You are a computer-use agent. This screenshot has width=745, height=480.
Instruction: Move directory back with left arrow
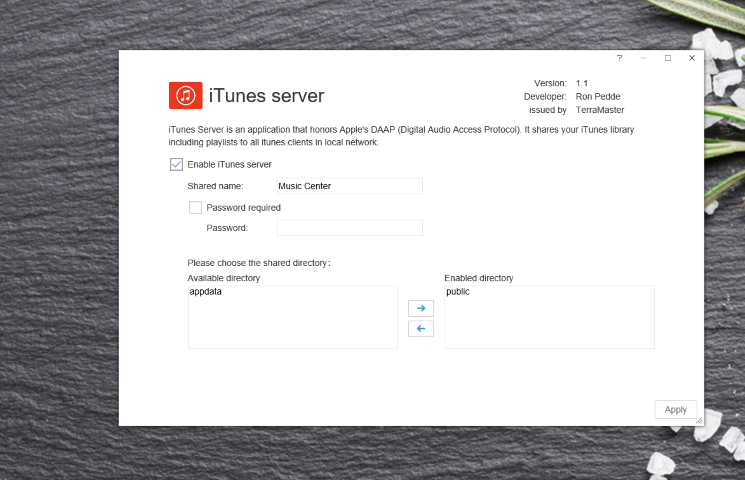click(420, 328)
